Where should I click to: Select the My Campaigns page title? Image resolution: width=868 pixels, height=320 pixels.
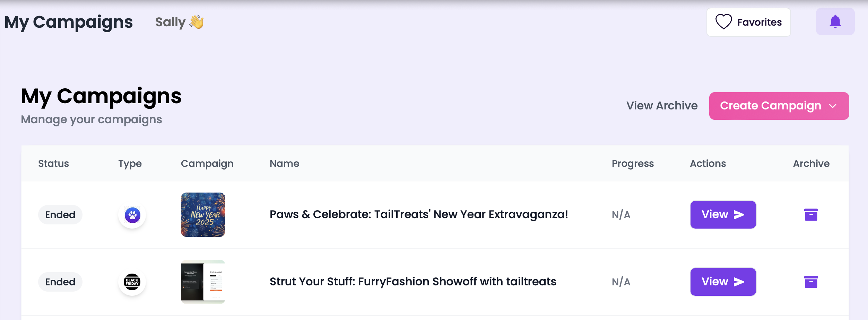tap(101, 96)
